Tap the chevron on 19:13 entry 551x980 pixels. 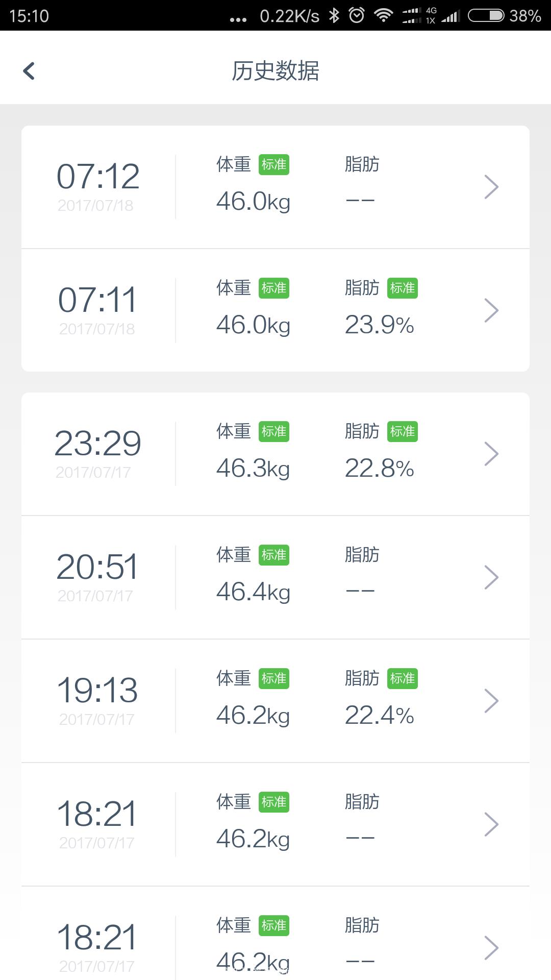pyautogui.click(x=491, y=701)
